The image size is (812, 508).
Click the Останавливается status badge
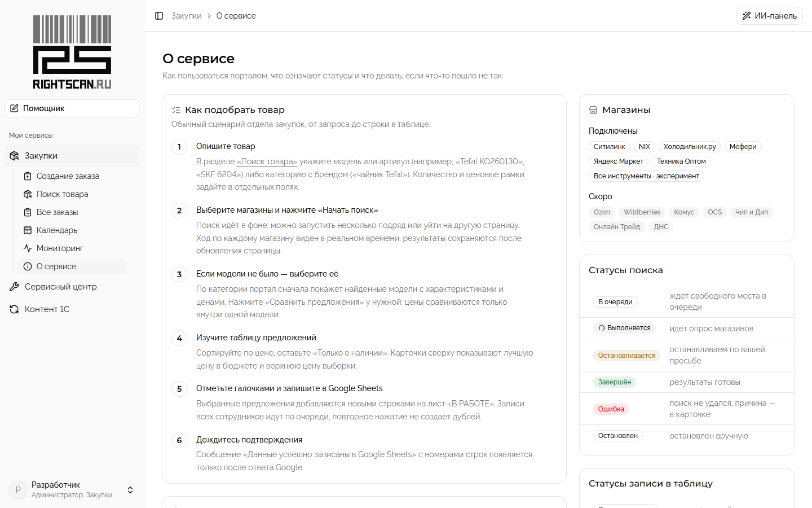tap(626, 356)
